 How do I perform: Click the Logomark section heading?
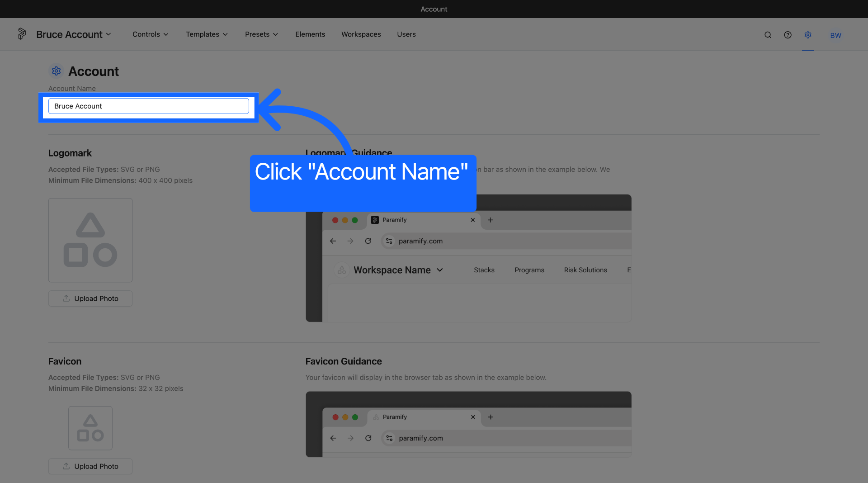(x=70, y=153)
